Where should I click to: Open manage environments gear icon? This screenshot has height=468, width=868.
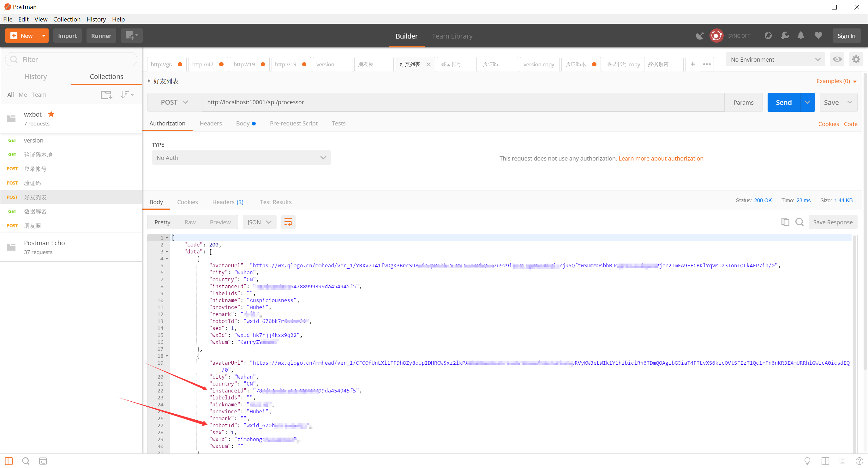(856, 60)
